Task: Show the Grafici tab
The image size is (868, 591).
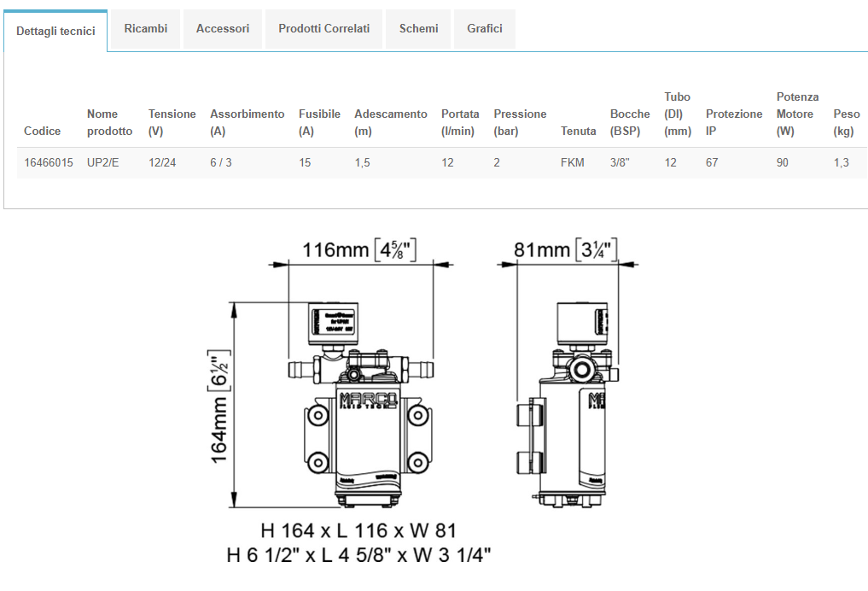Action: point(485,29)
